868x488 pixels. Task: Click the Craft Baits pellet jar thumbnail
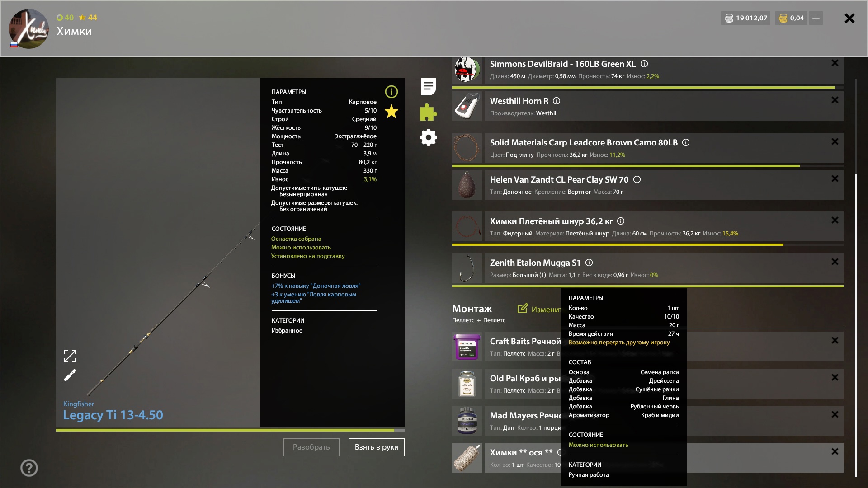(467, 347)
